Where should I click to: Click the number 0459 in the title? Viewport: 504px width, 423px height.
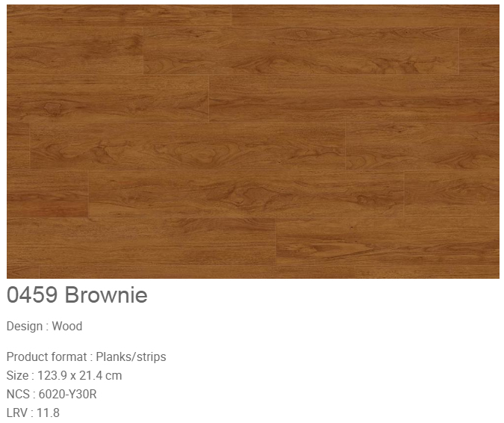click(x=32, y=294)
